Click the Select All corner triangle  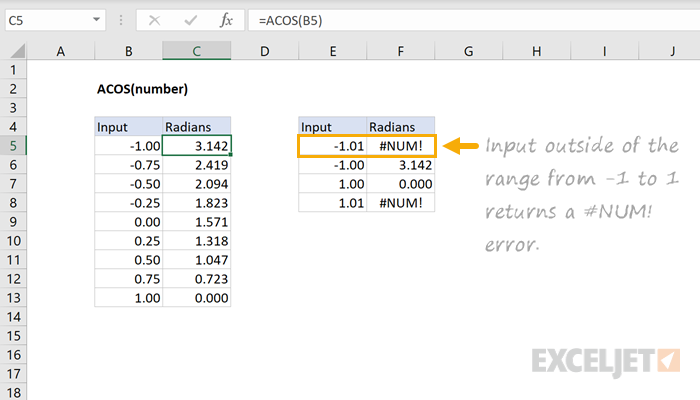(x=17, y=51)
